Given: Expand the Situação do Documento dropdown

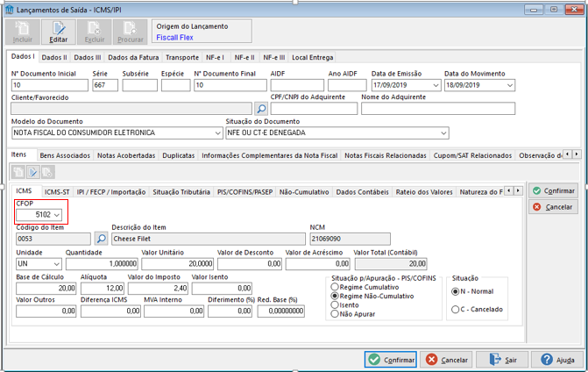Looking at the screenshot, I should coord(443,132).
